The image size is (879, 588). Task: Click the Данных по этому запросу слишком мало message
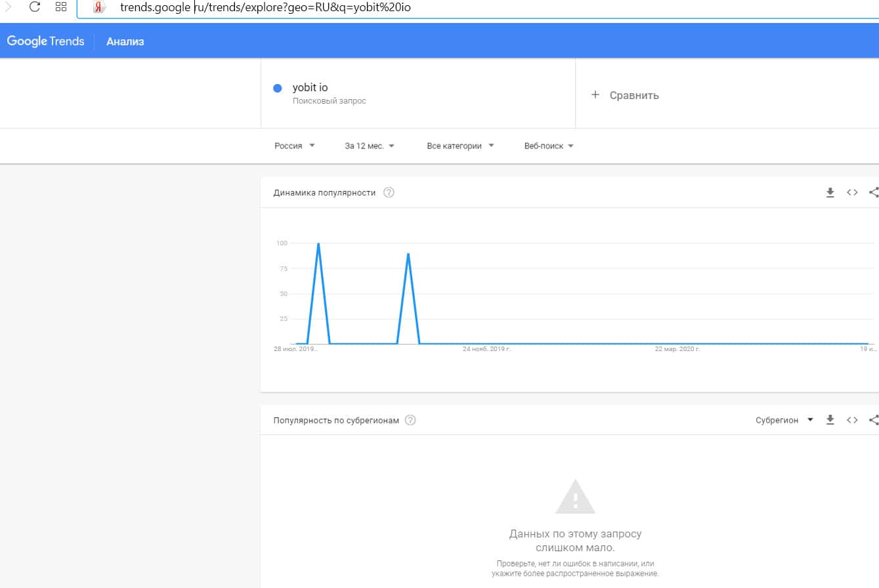pyautogui.click(x=575, y=540)
